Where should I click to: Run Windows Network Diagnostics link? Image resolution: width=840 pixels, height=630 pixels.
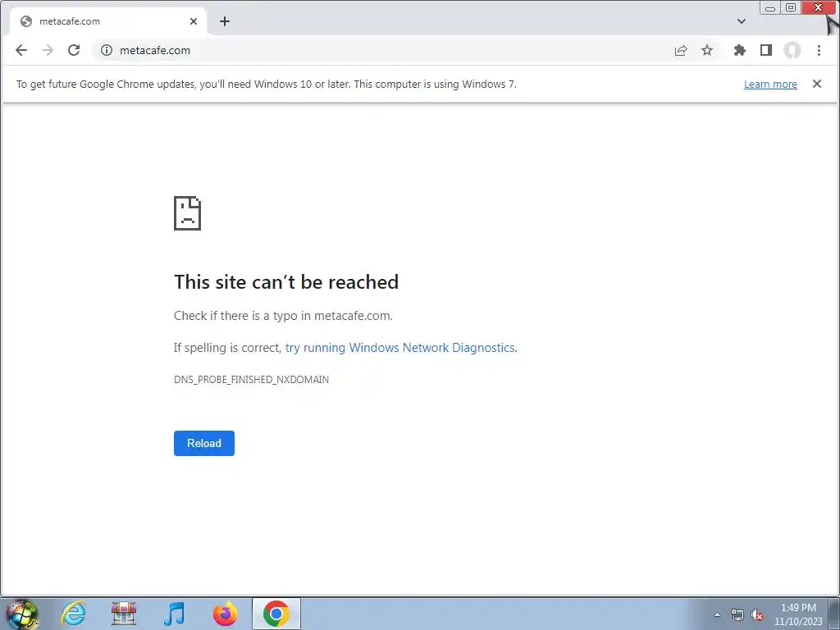coord(400,348)
